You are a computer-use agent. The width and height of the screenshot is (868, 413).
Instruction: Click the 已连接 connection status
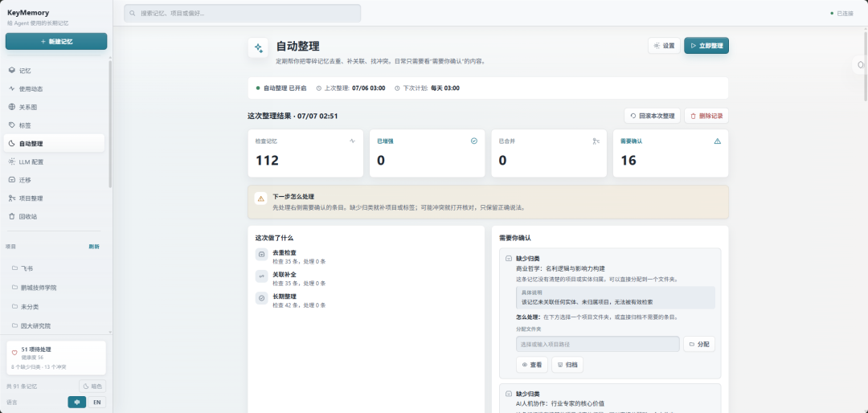click(x=842, y=14)
